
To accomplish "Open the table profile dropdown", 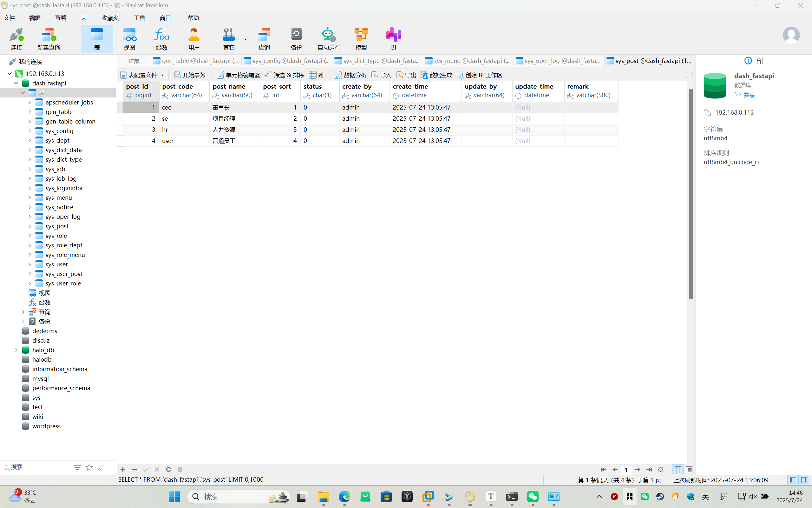I will point(162,75).
